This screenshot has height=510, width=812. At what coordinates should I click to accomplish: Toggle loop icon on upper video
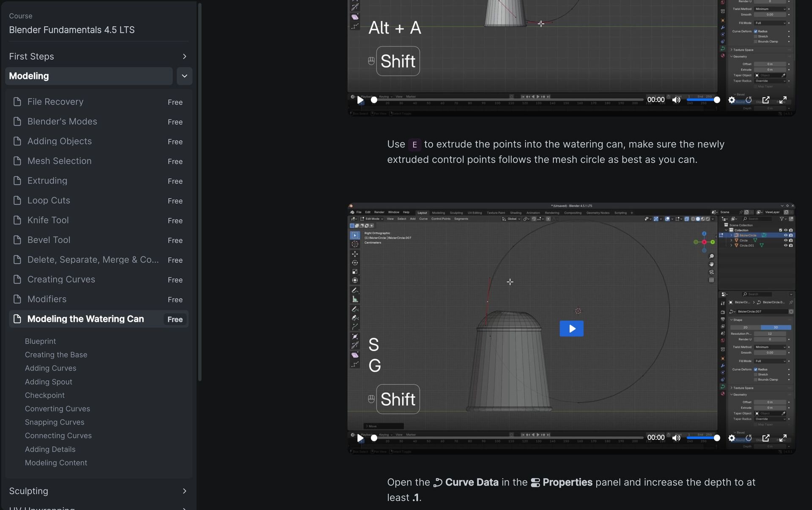[x=749, y=100]
